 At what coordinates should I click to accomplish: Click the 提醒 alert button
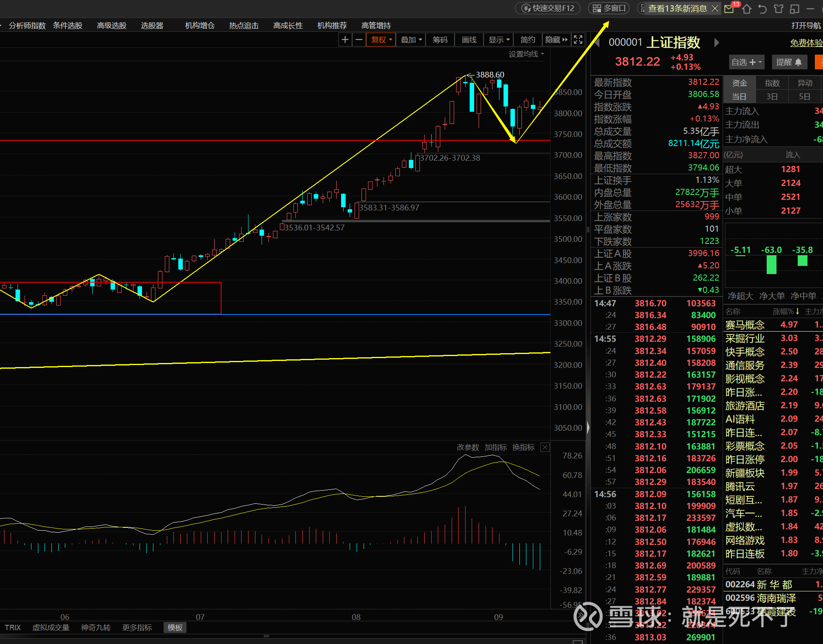coord(789,62)
